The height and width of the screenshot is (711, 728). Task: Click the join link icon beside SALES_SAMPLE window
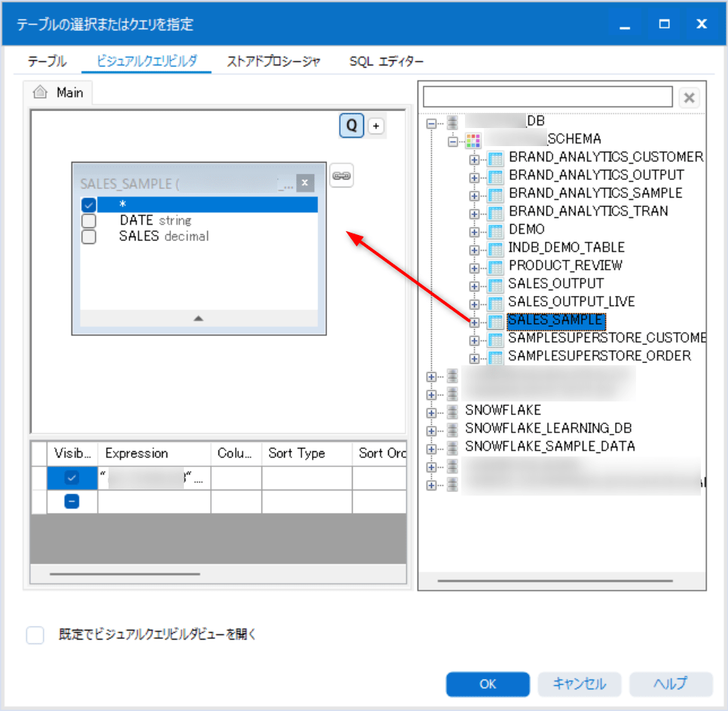point(341,175)
